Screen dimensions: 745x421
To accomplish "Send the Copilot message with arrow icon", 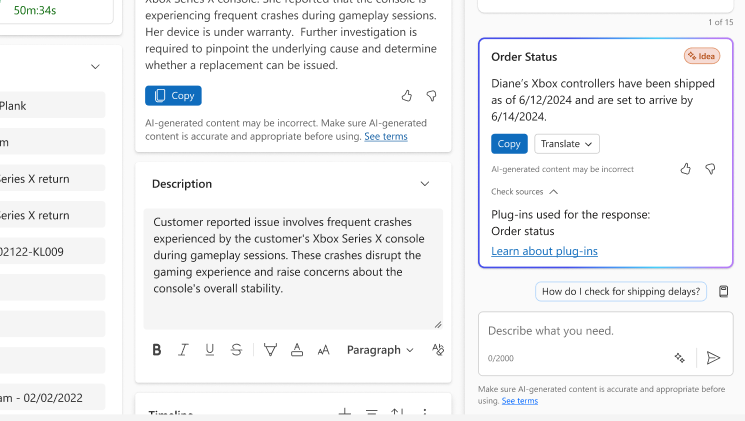I will [x=713, y=357].
